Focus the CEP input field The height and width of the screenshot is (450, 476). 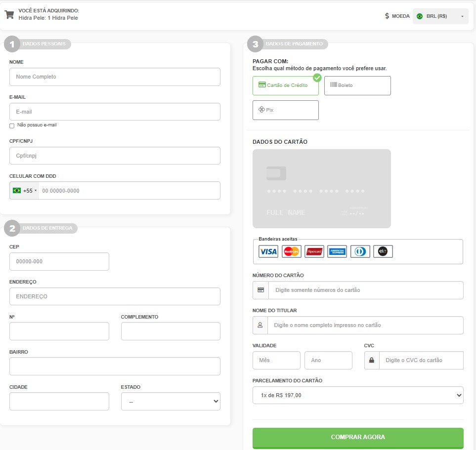[59, 262]
